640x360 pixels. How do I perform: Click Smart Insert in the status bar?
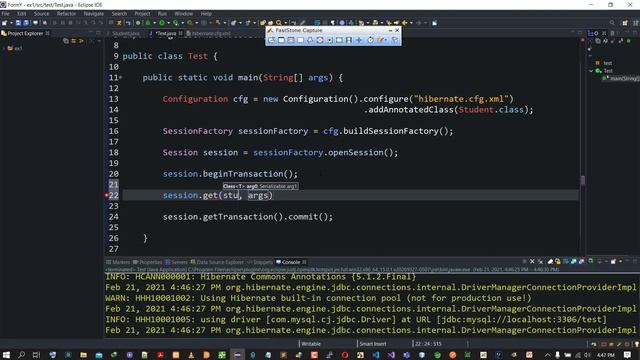click(x=373, y=344)
